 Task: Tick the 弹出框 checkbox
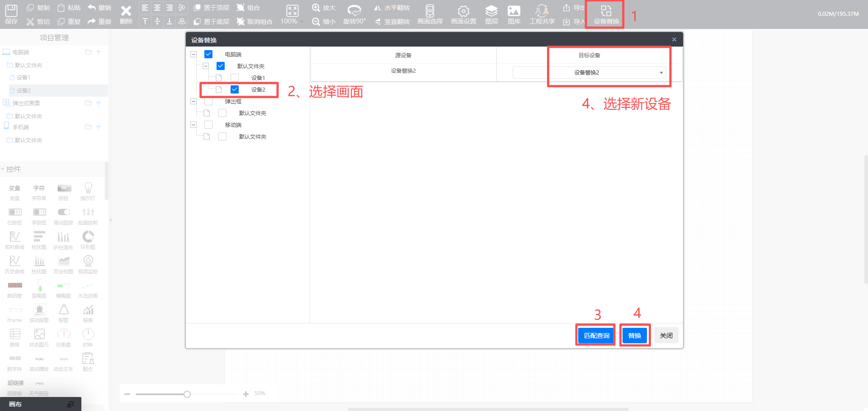[208, 101]
